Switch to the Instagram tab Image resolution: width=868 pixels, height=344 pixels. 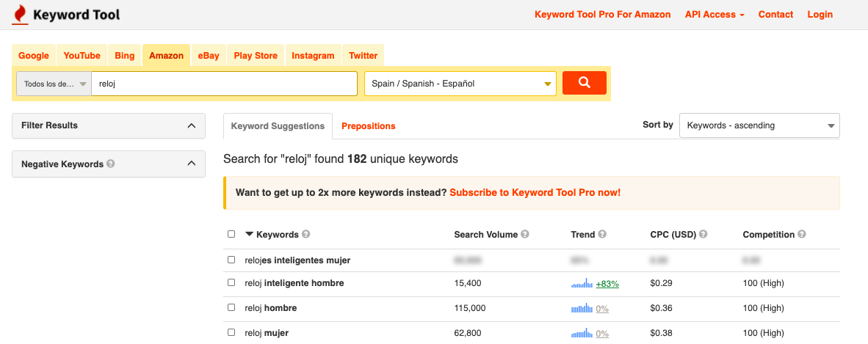tap(314, 55)
